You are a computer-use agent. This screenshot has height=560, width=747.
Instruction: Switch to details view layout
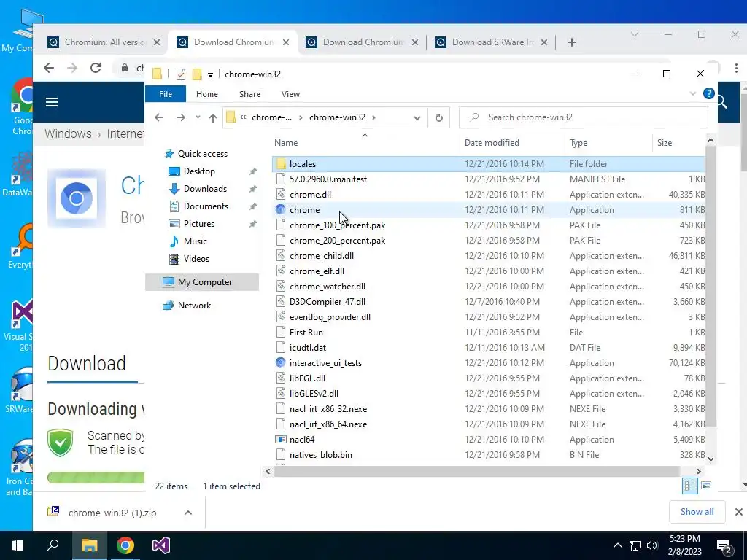[690, 486]
